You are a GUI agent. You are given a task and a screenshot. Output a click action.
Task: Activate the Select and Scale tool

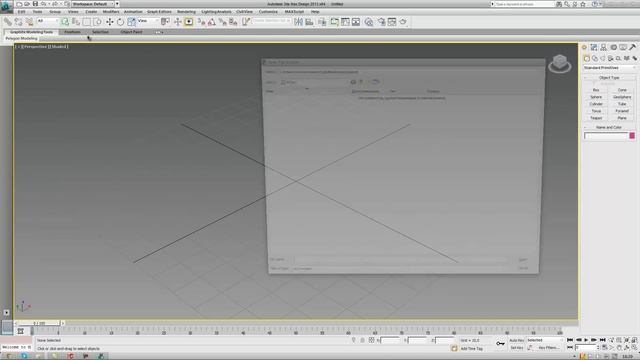click(x=131, y=22)
